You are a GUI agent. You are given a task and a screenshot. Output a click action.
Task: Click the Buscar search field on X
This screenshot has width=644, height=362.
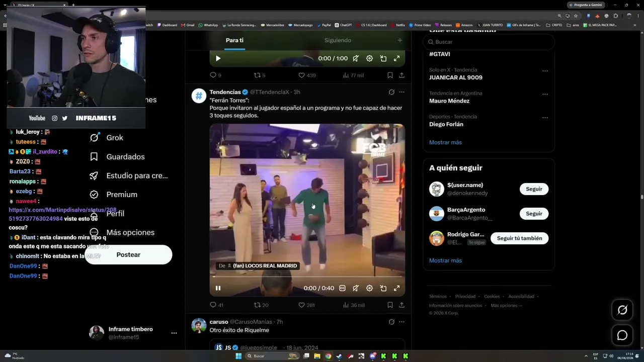[x=489, y=42]
